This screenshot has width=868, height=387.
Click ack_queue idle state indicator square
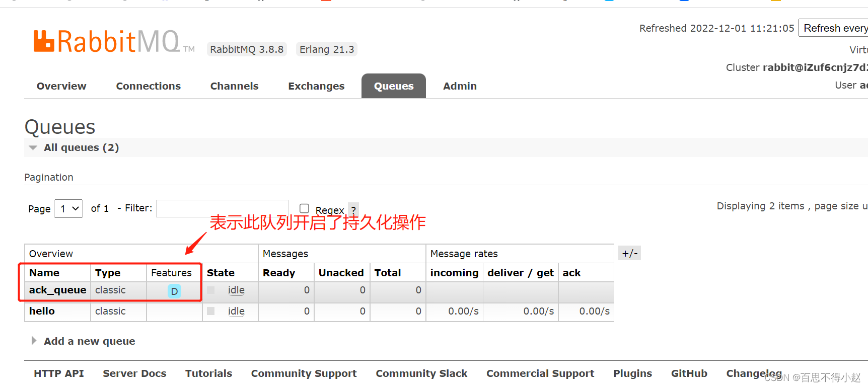(211, 290)
